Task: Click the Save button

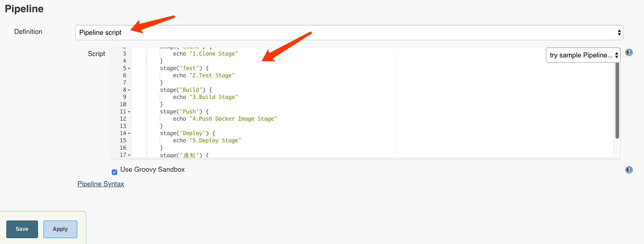Action: pyautogui.click(x=22, y=229)
